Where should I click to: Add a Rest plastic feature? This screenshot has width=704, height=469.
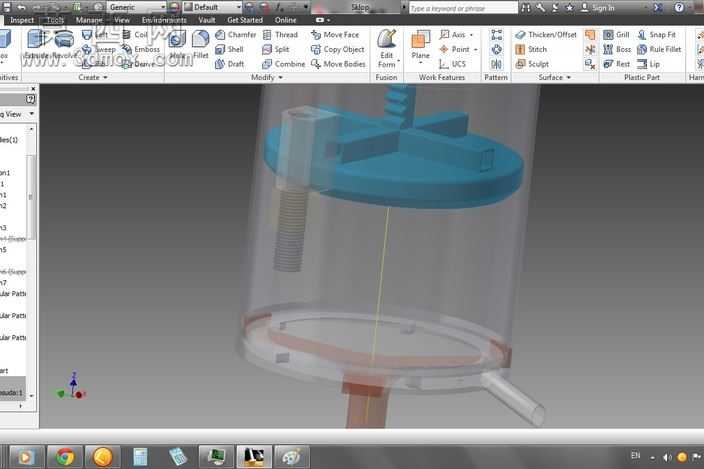pos(616,64)
